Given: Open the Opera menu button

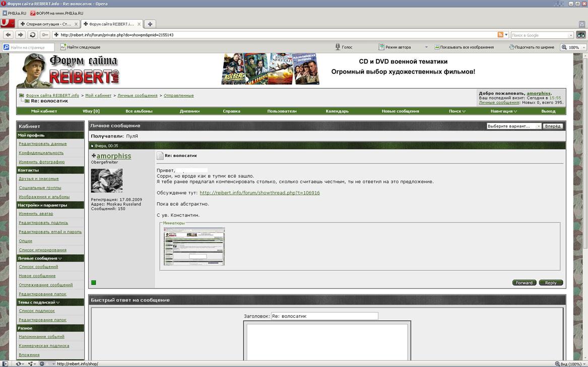Looking at the screenshot, I should 7,23.
